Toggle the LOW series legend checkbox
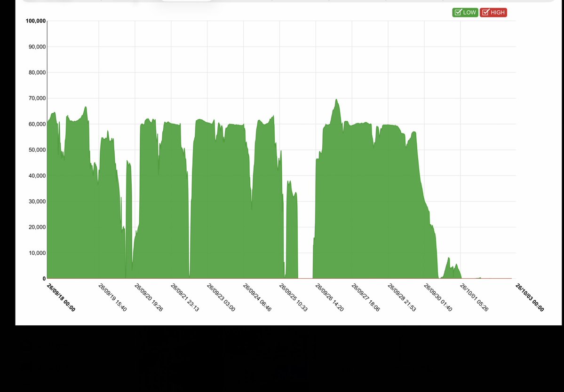Image resolution: width=564 pixels, height=392 pixels. click(x=465, y=13)
